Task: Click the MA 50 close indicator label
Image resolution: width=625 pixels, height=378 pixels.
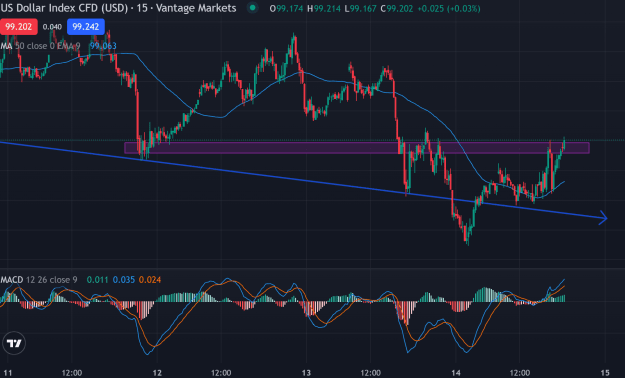Action: click(x=41, y=46)
